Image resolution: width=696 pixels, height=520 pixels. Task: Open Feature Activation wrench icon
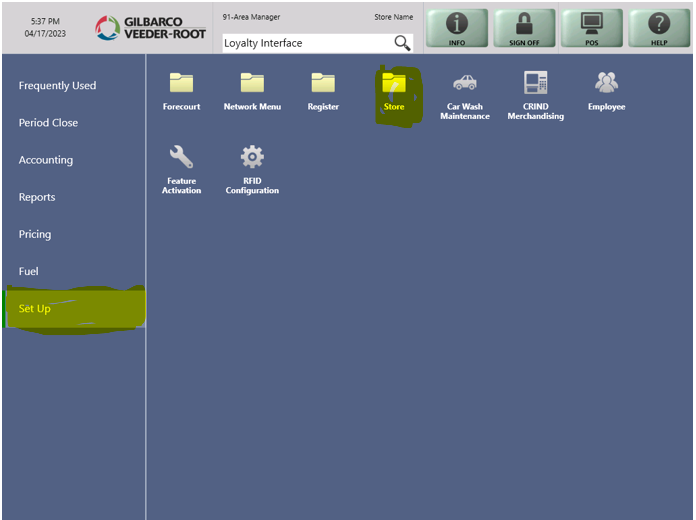click(x=181, y=158)
